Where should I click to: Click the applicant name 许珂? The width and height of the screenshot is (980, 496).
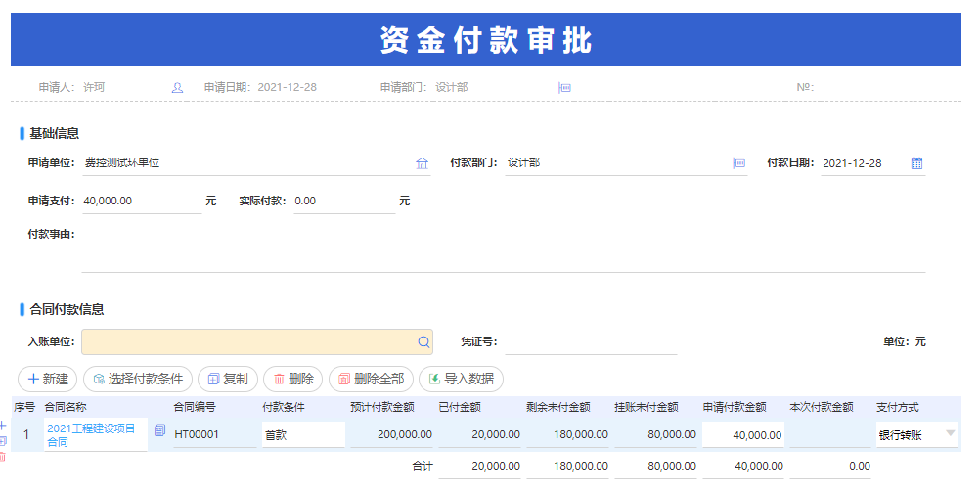tap(94, 88)
